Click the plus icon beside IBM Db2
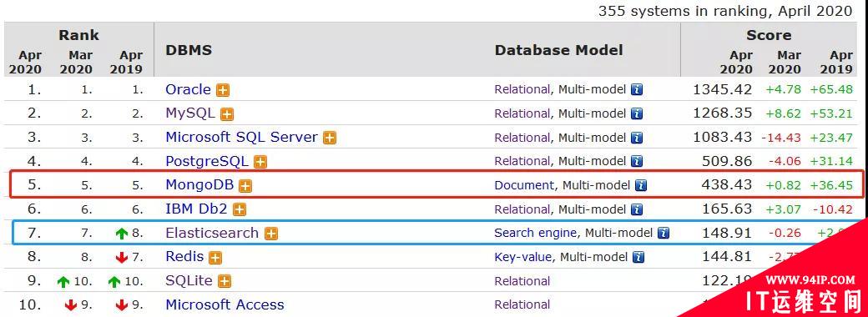868x317 pixels. coord(240,209)
